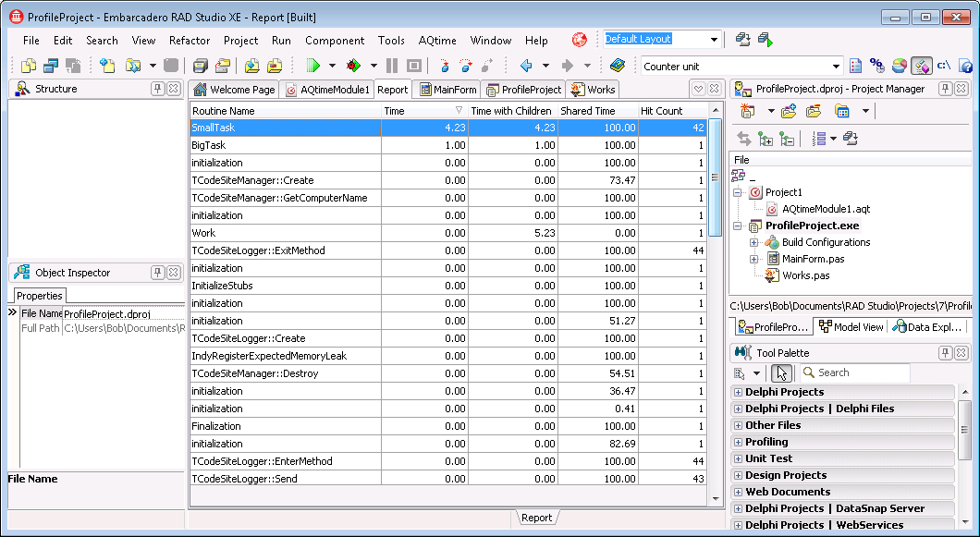Collapse the ProfileProject.exe tree node

[x=738, y=226]
